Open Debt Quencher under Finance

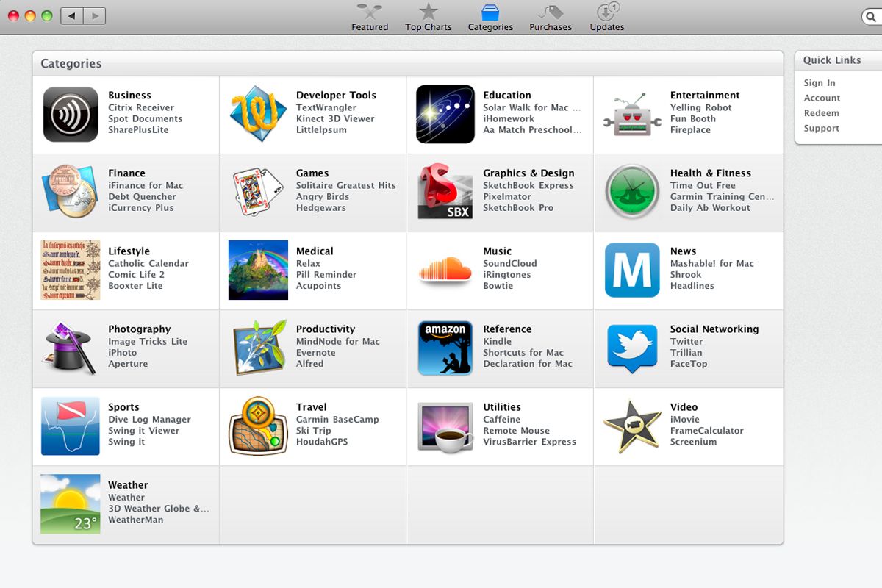coord(143,197)
